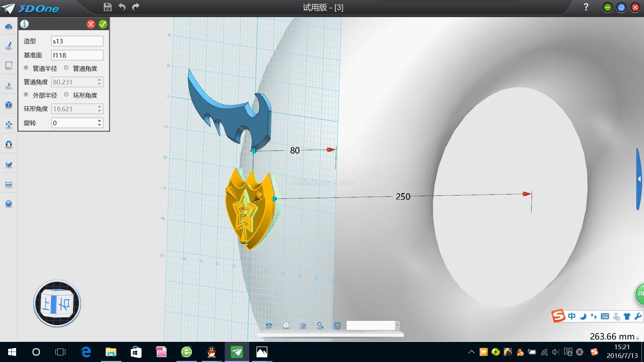Open the move transform tool
The image size is (644, 362).
pos(9,124)
